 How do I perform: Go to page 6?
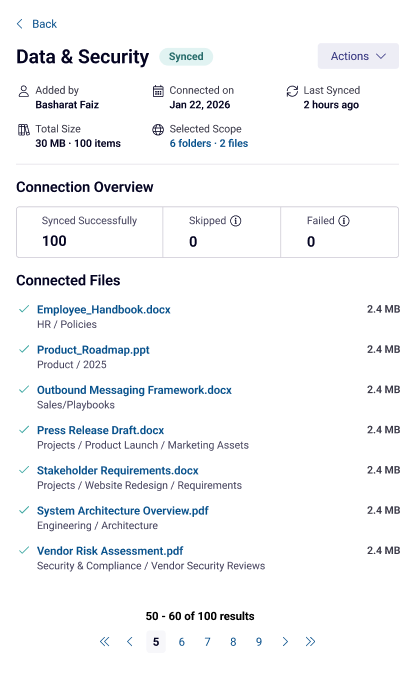tap(182, 642)
